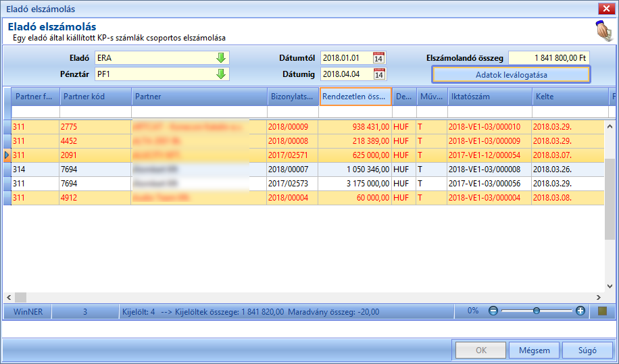Viewport: 619px width, 364px height.
Task: Select row indicator of partner code 2091
Action: pyautogui.click(x=7, y=155)
